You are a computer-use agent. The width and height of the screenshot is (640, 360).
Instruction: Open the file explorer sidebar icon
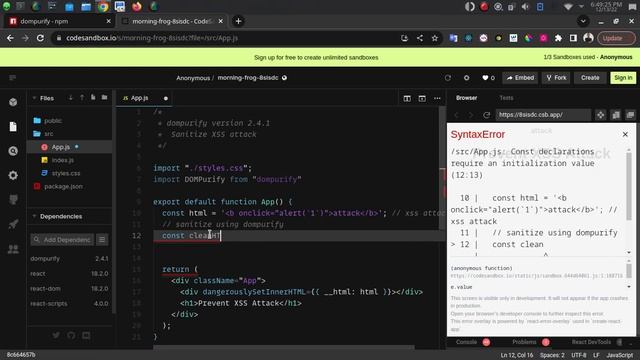[x=13, y=127]
